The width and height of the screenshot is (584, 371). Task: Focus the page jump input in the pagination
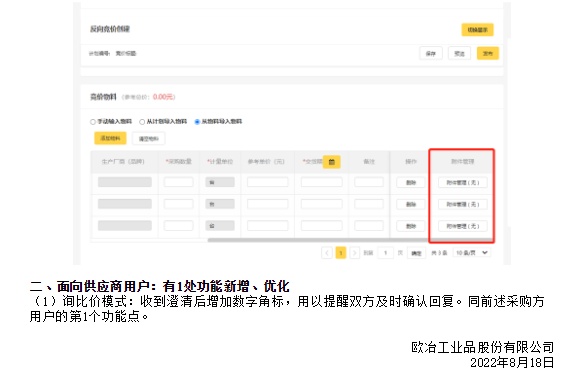(x=385, y=253)
